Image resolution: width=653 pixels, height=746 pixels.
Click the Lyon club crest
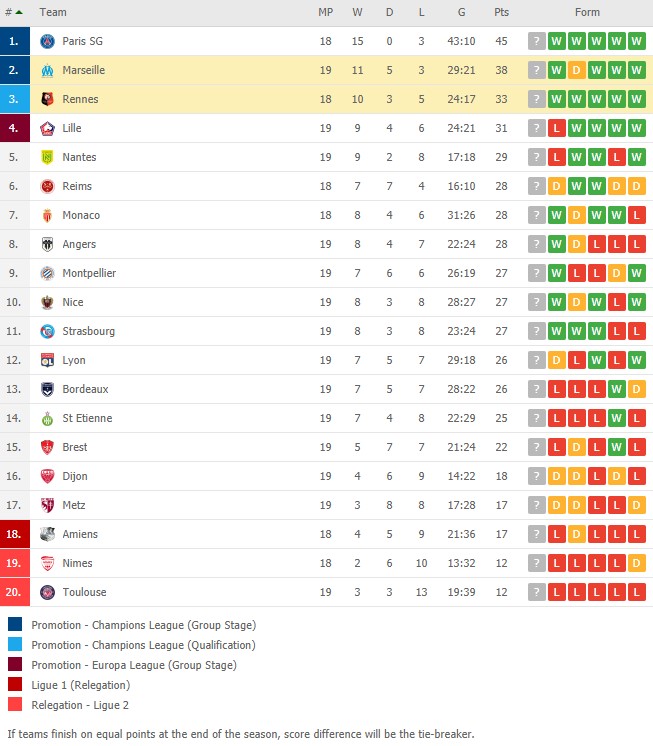point(47,360)
